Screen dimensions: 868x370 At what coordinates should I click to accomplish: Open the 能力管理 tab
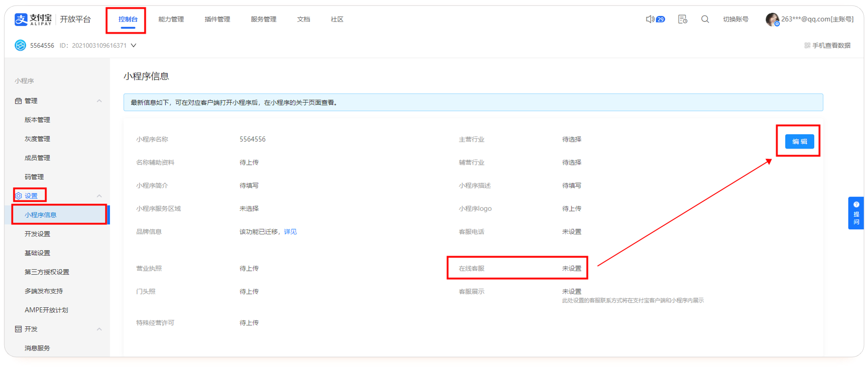click(171, 19)
